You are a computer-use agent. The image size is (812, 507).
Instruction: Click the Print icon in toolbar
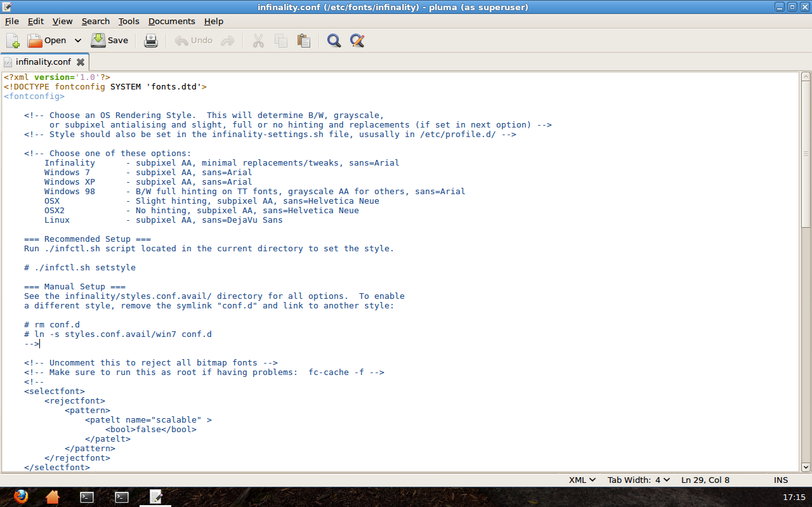pos(150,41)
